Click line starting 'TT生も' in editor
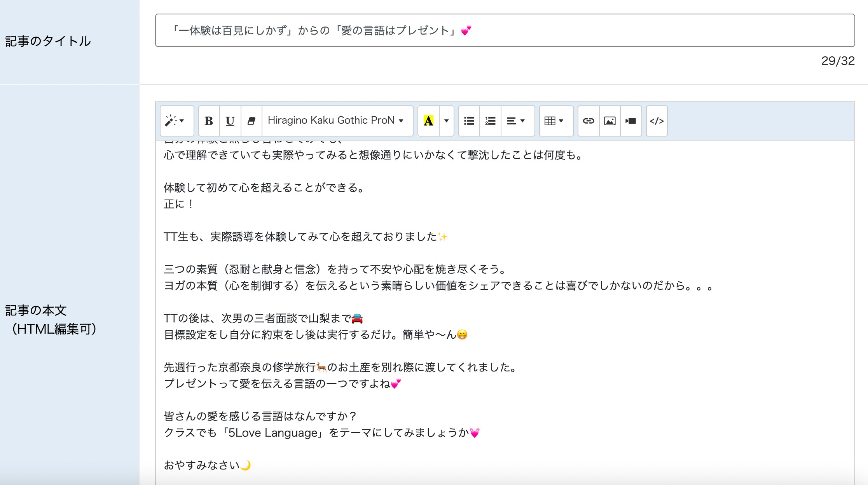The height and width of the screenshot is (485, 868). coord(299,236)
